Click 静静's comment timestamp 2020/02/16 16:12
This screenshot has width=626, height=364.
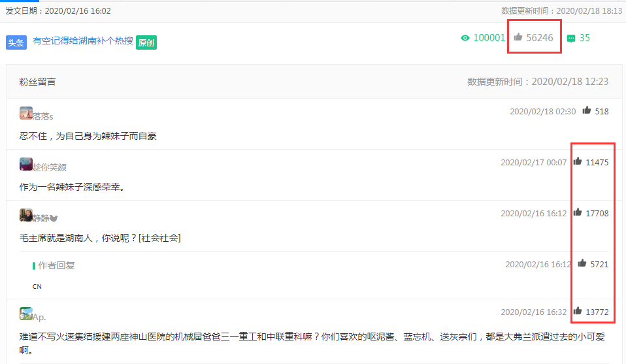point(534,214)
